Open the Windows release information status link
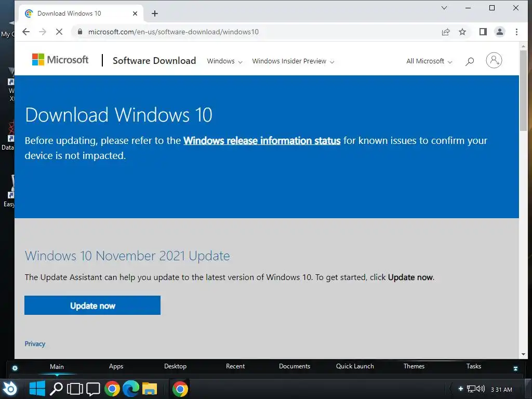The width and height of the screenshot is (532, 399). coord(262,140)
